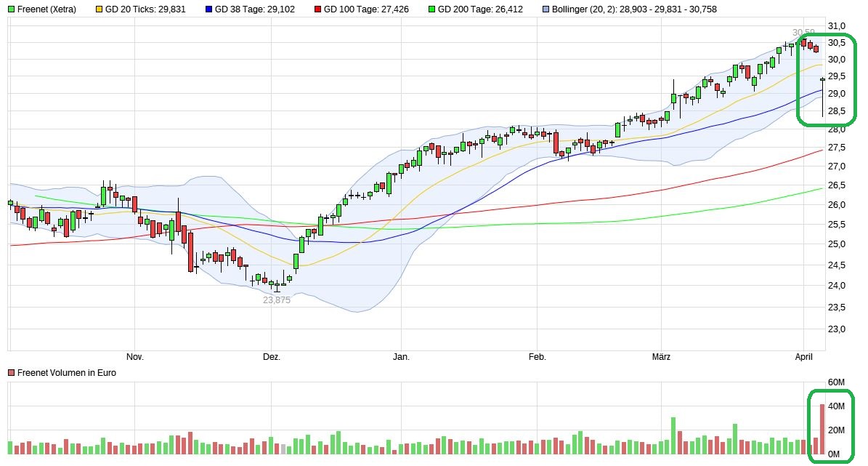868x466 pixels.
Task: Click the yellow GD 20 Ticks swatch
Action: [99, 9]
